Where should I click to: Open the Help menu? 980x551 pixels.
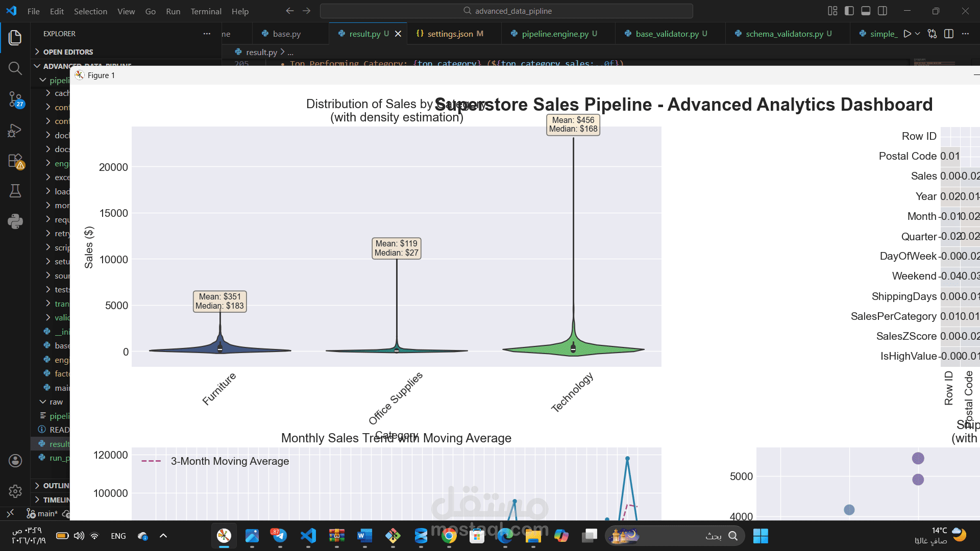240,11
